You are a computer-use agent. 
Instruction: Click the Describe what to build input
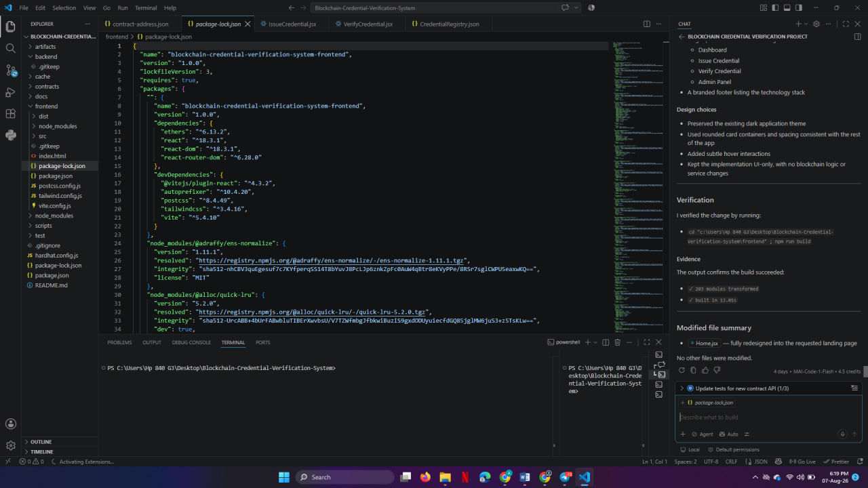[x=768, y=418]
